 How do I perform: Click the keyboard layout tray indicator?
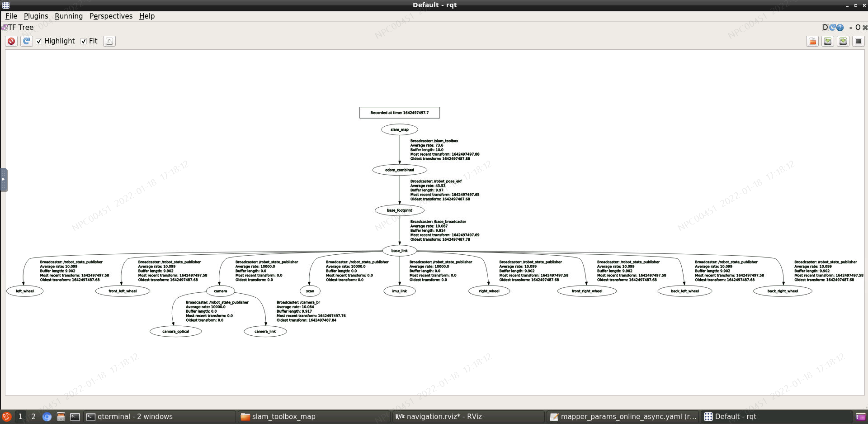[862, 416]
